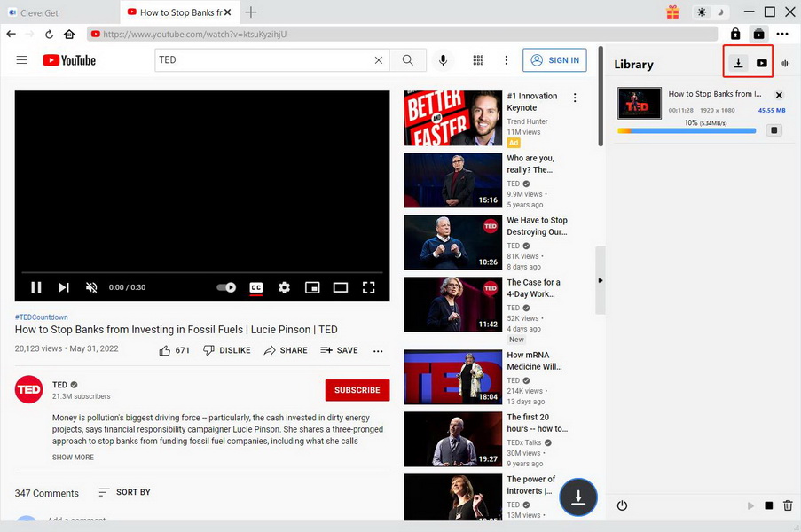Reload the page with refresh icon

pos(49,35)
